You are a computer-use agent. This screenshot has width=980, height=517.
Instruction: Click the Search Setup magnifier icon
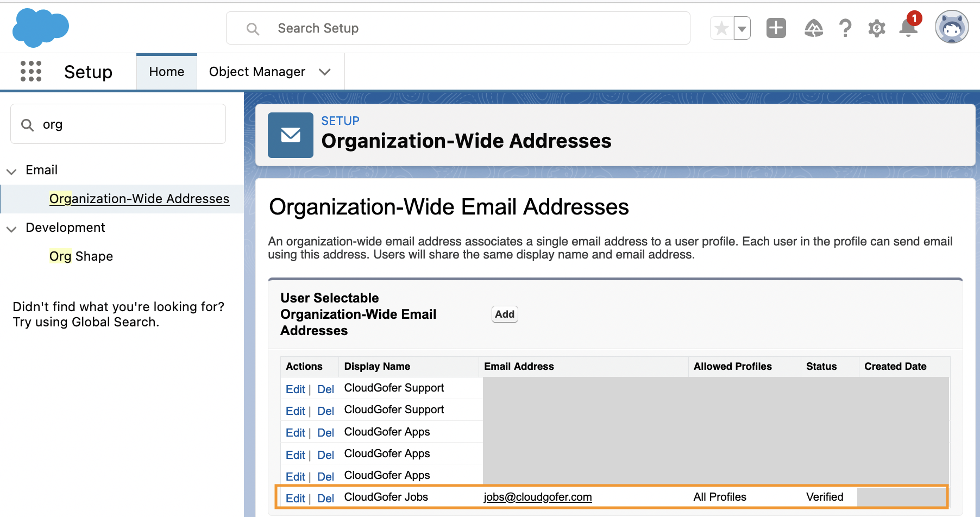[253, 29]
